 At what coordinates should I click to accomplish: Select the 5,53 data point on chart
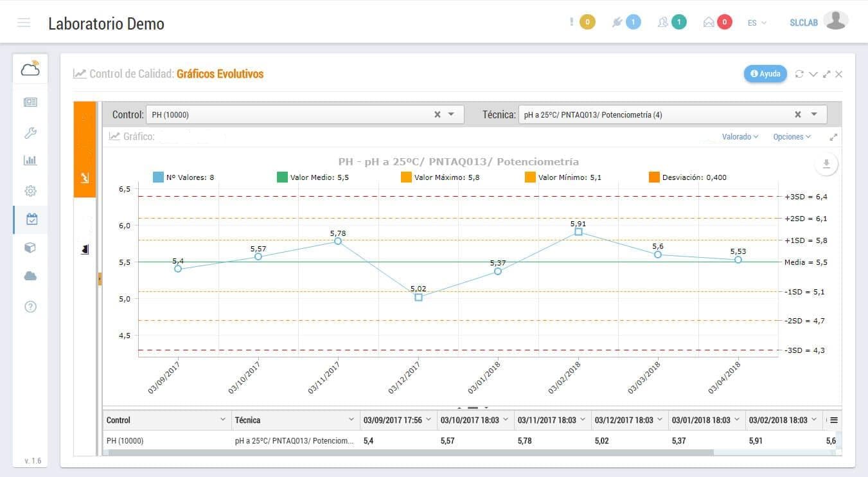click(x=738, y=260)
